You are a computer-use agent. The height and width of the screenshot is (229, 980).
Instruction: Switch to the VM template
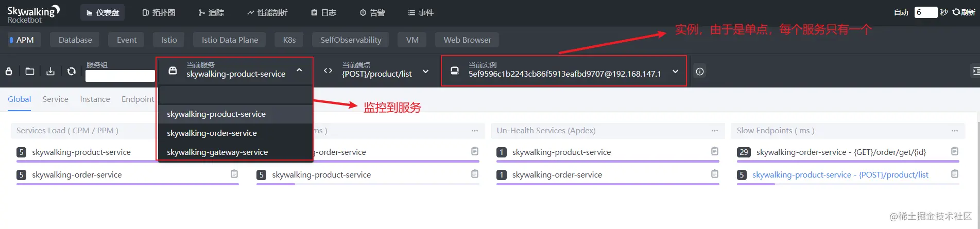(412, 40)
